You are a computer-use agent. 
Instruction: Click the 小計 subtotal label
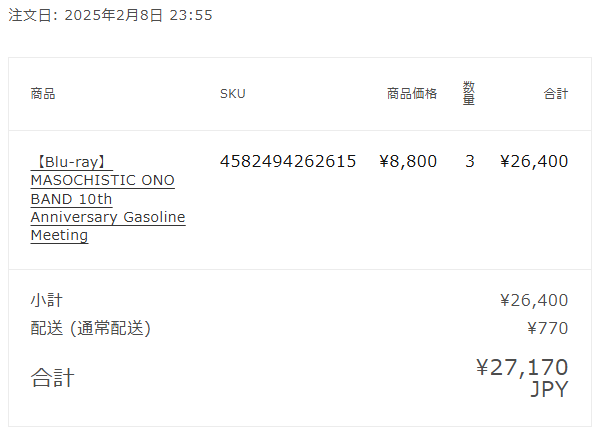pyautogui.click(x=47, y=301)
